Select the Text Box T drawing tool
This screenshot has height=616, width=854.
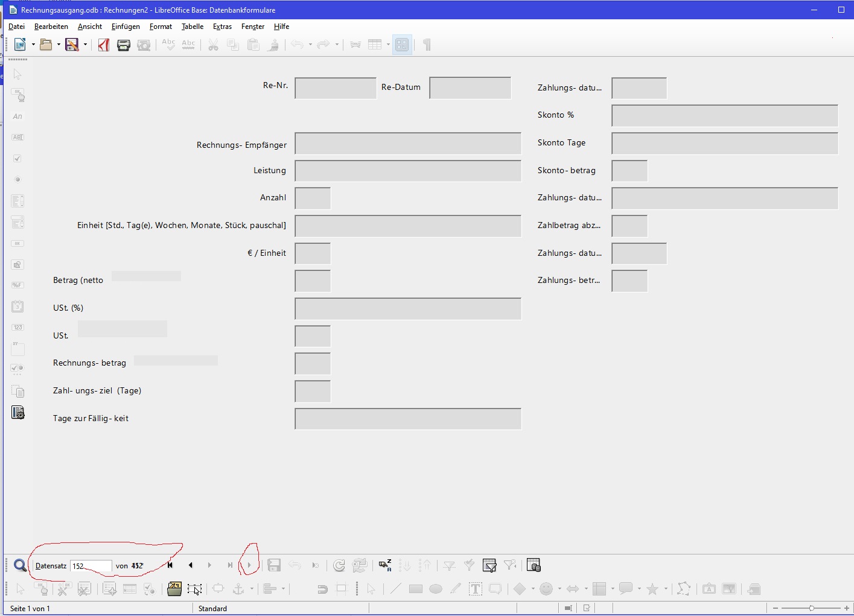476,589
